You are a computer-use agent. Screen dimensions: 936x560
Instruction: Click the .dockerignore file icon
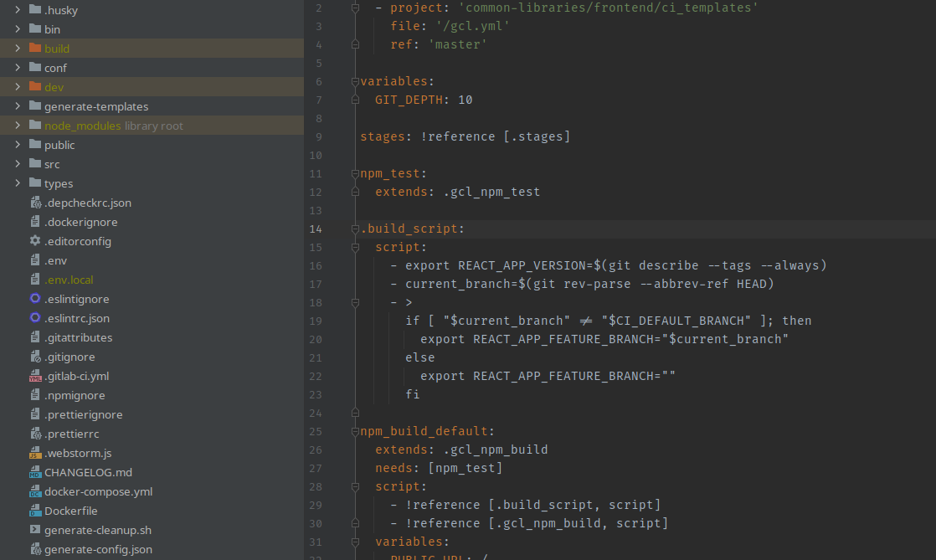[35, 222]
